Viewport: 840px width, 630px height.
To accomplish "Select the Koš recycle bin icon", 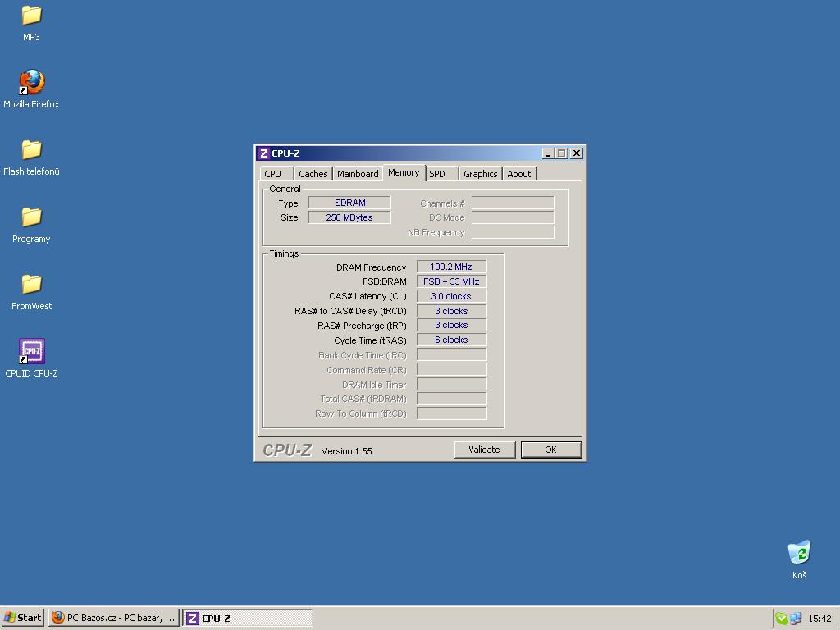I will click(x=799, y=552).
